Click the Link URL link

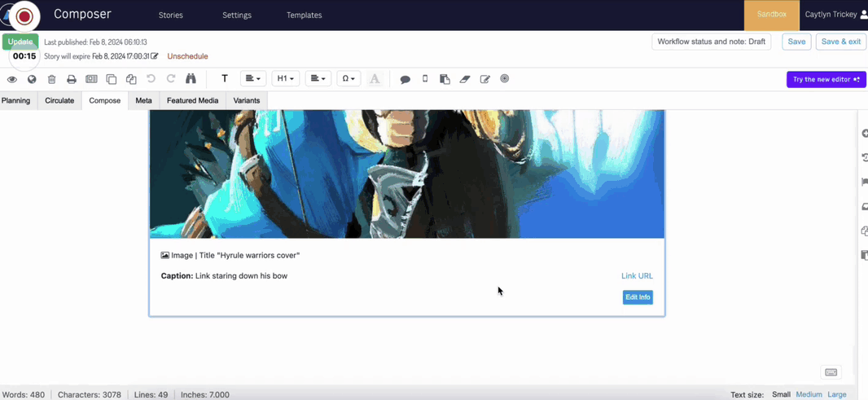coord(638,276)
